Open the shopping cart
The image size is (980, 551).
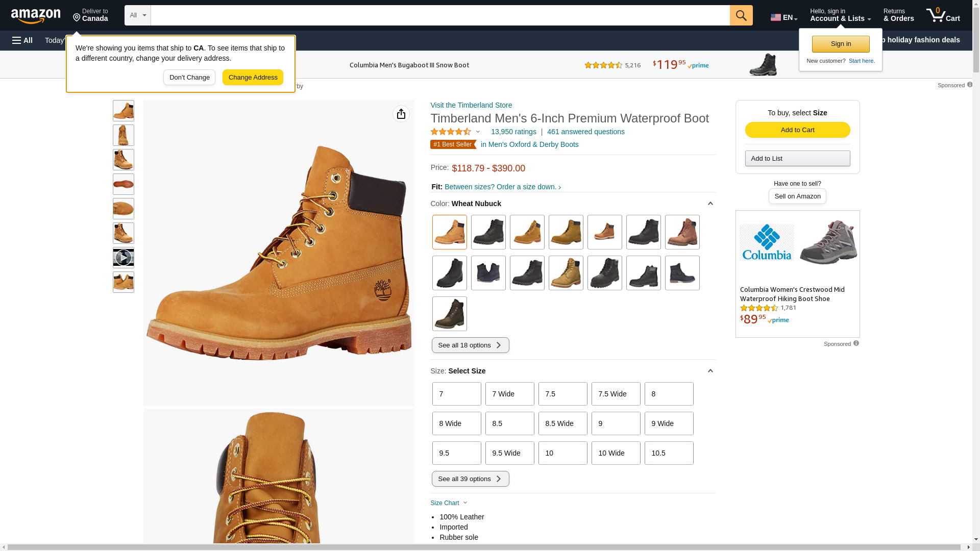coord(943,15)
